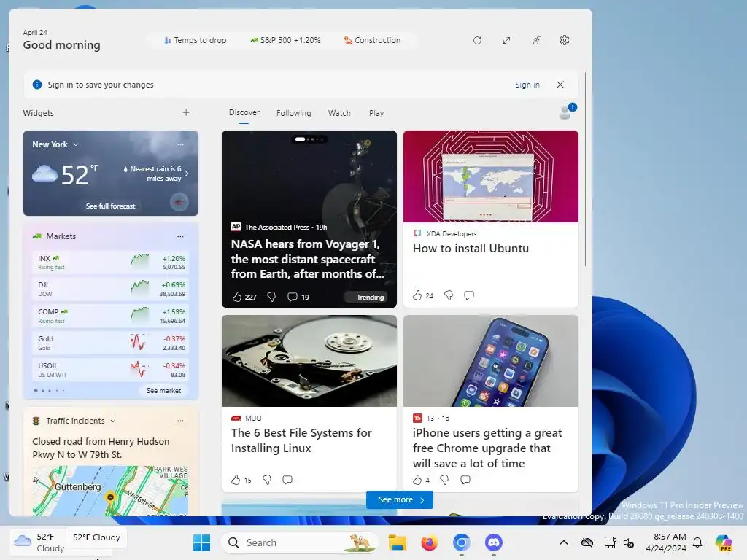The width and height of the screenshot is (747, 560).
Task: Open How to install Ubuntu article
Action: (x=471, y=249)
